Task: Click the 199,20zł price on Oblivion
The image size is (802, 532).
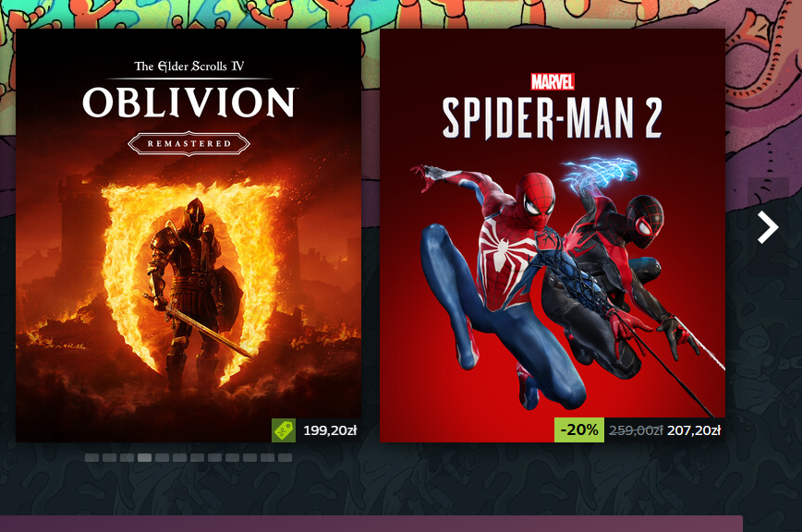Action: coord(330,430)
